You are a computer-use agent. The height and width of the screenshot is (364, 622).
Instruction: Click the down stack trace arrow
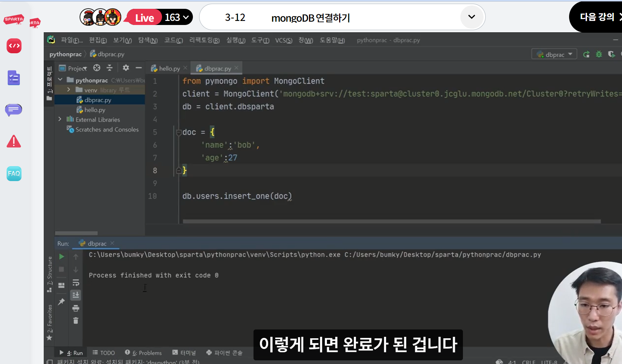tap(76, 270)
